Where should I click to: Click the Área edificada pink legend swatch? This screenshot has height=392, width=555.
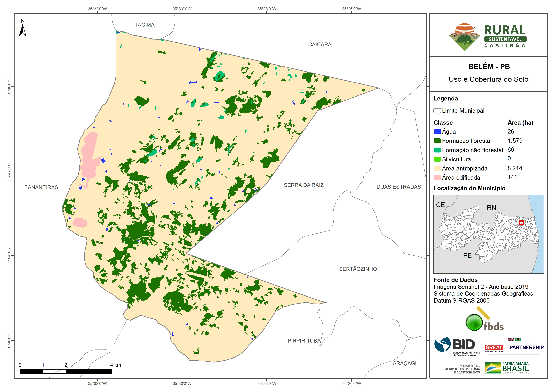click(437, 178)
